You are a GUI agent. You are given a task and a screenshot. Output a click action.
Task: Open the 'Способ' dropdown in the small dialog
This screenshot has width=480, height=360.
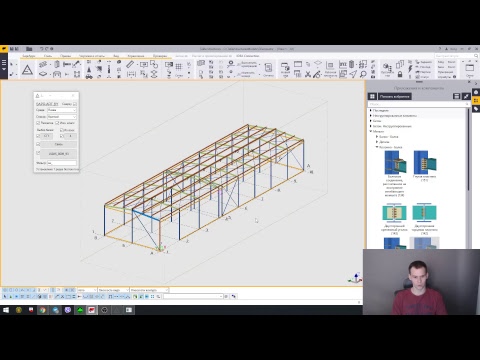click(x=62, y=117)
